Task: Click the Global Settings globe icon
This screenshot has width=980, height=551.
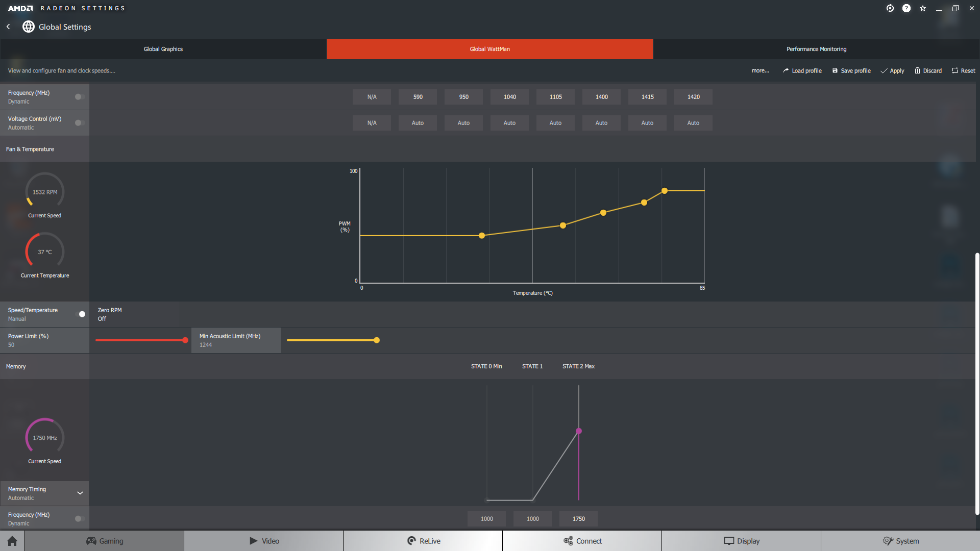Action: 29,27
